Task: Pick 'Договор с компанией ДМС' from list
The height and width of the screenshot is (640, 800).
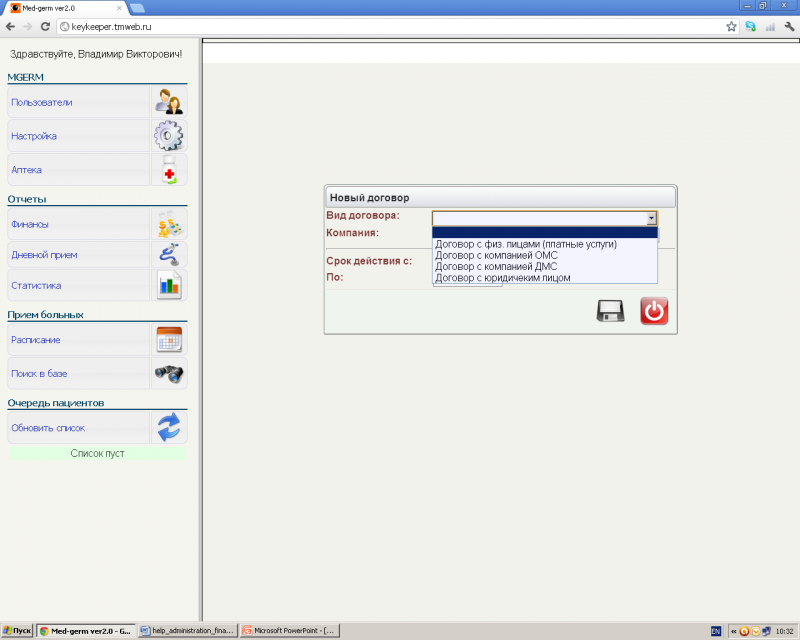Action: (496, 266)
